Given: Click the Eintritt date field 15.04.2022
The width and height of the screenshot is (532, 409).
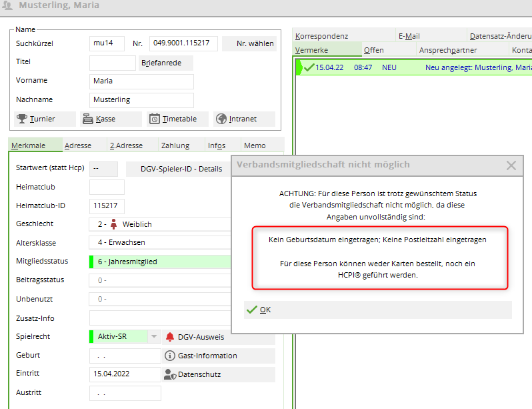Looking at the screenshot, I should point(125,374).
